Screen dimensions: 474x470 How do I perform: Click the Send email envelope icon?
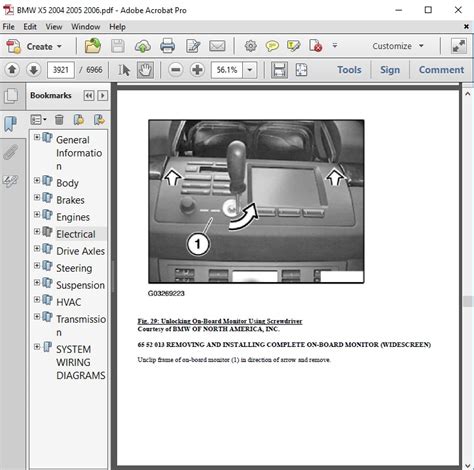(217, 46)
